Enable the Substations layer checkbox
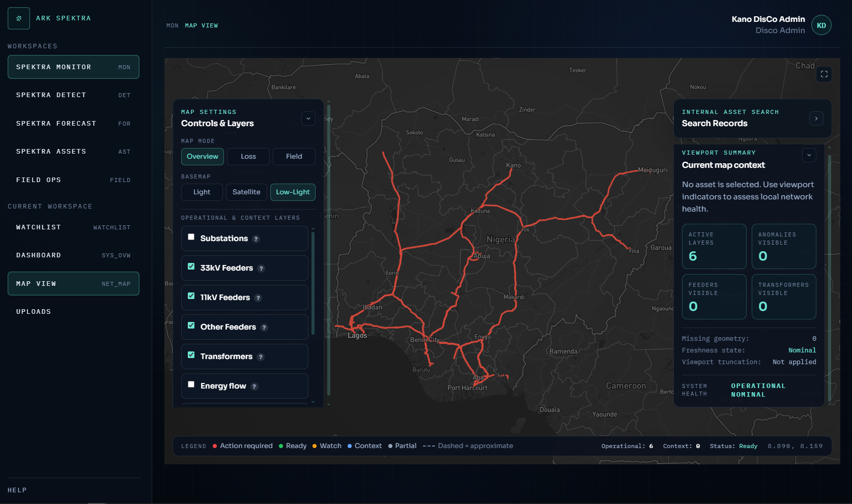The image size is (852, 504). coord(191,237)
